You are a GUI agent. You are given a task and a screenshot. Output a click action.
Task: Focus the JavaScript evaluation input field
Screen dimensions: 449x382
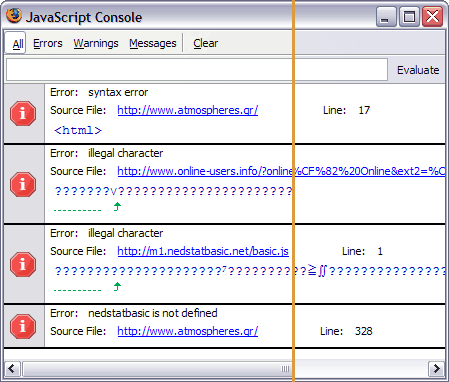point(197,70)
